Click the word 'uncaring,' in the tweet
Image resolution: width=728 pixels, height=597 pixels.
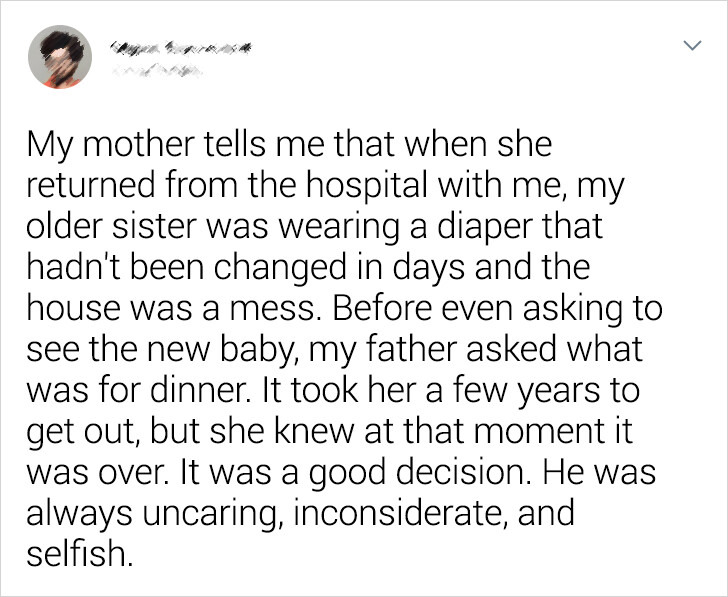point(212,513)
